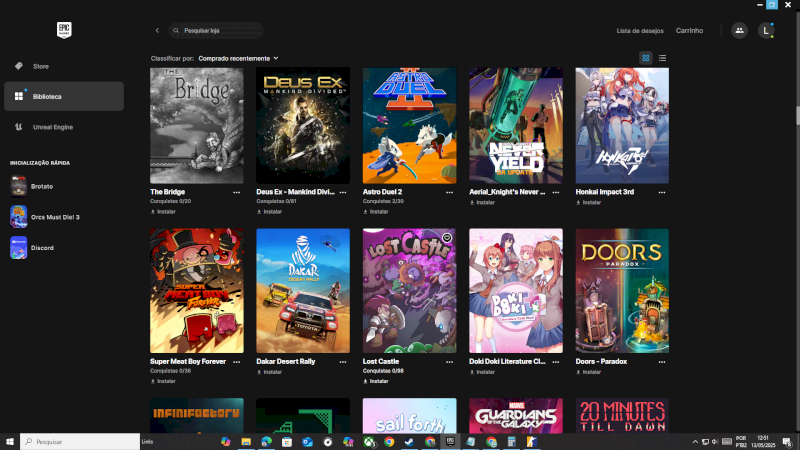This screenshot has height=450, width=800.
Task: Open the Carrinho link
Action: (x=689, y=31)
